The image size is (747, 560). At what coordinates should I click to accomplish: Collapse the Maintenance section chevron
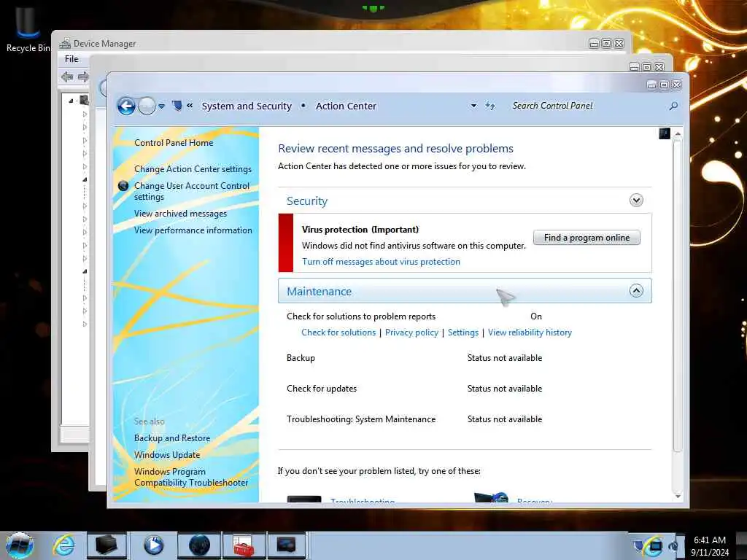[636, 290]
